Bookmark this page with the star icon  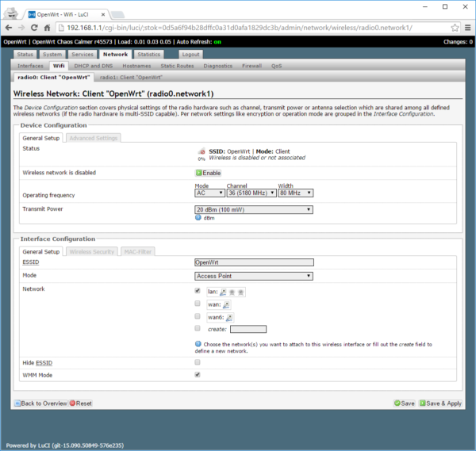(455, 27)
